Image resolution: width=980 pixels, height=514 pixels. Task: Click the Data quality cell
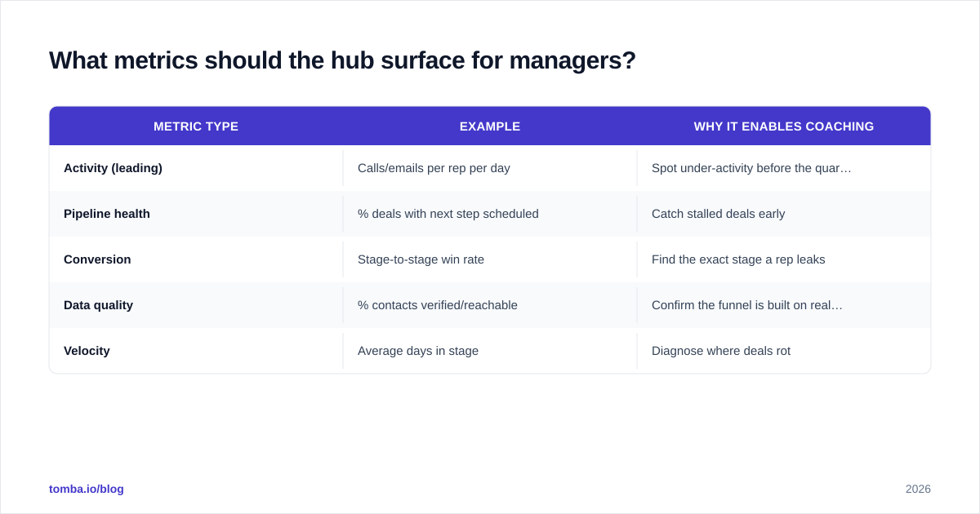(x=196, y=305)
